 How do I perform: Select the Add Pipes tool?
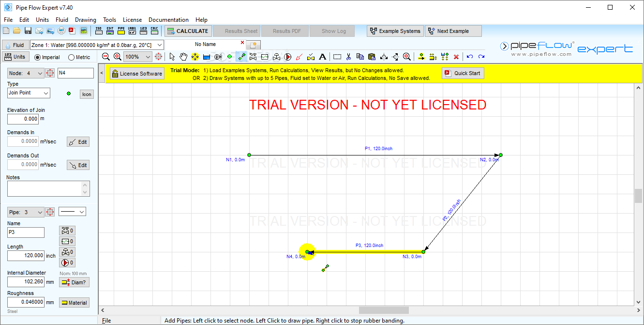241,57
